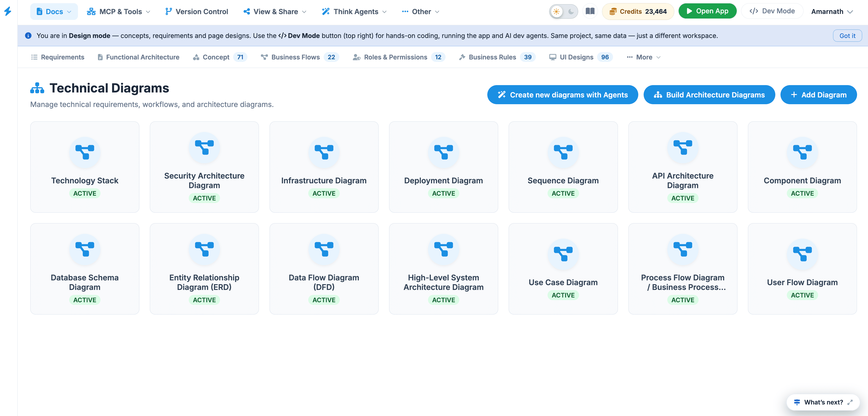Expand the MCP & Tools dropdown
This screenshot has height=416, width=868.
coord(118,12)
